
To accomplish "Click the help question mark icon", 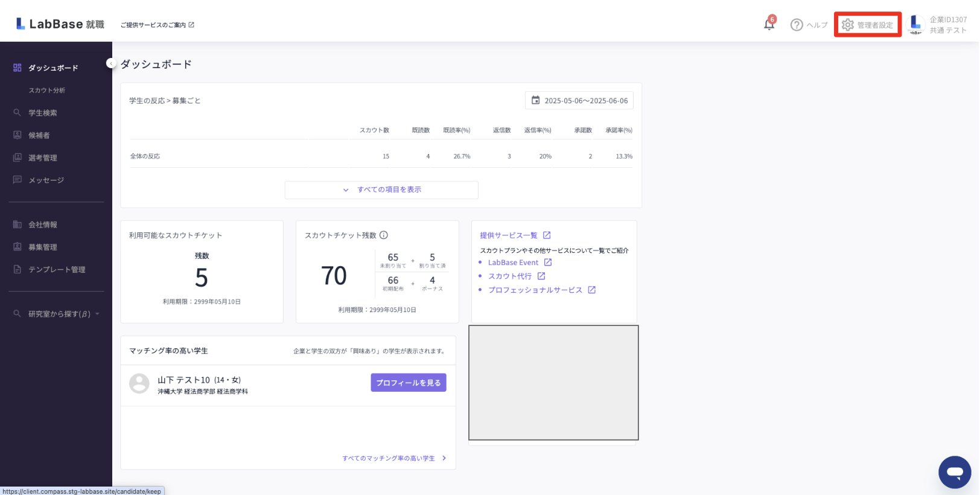I will click(797, 25).
